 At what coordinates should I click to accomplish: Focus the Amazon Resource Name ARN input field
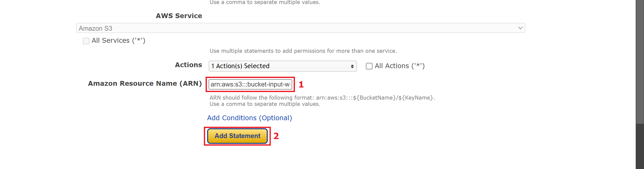click(x=250, y=84)
